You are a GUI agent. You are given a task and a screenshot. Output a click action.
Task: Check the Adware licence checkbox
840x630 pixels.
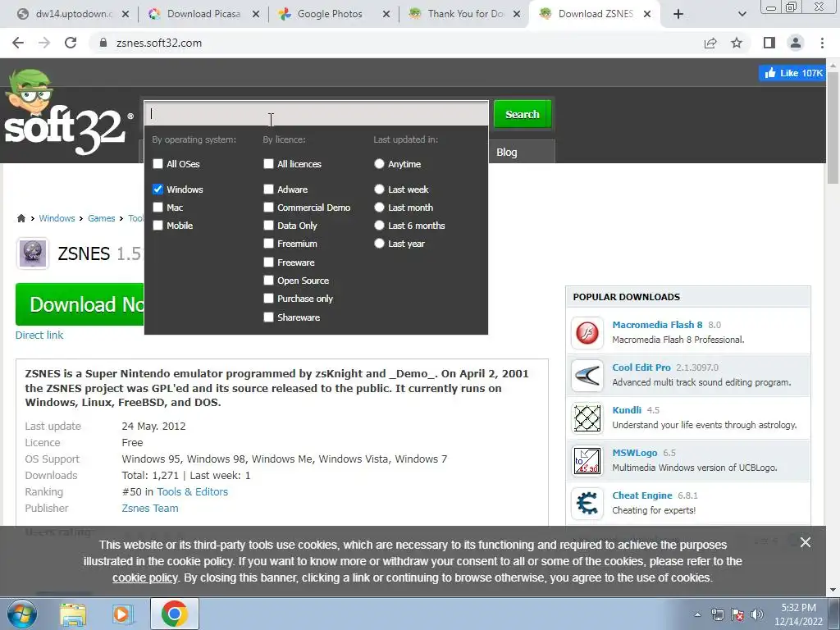[x=268, y=189]
